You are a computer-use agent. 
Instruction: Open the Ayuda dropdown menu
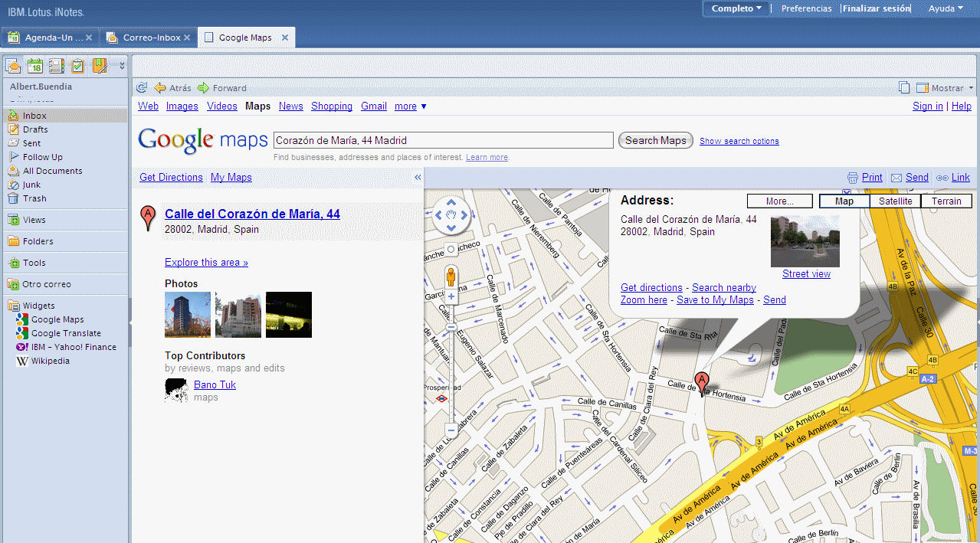(946, 8)
